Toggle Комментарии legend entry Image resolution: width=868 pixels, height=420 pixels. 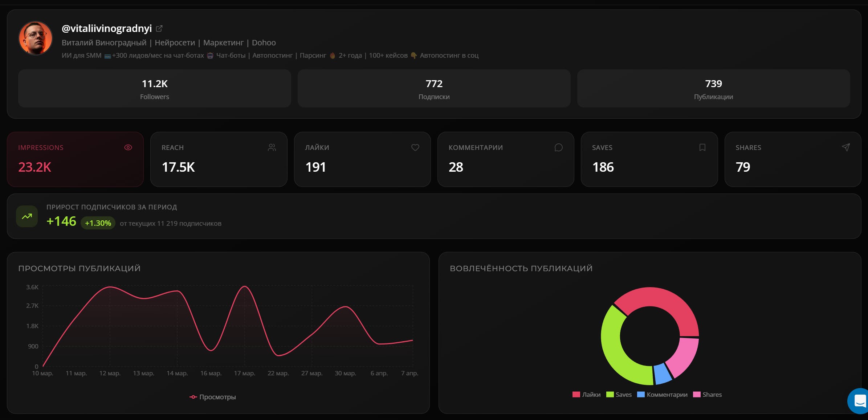[662, 395]
